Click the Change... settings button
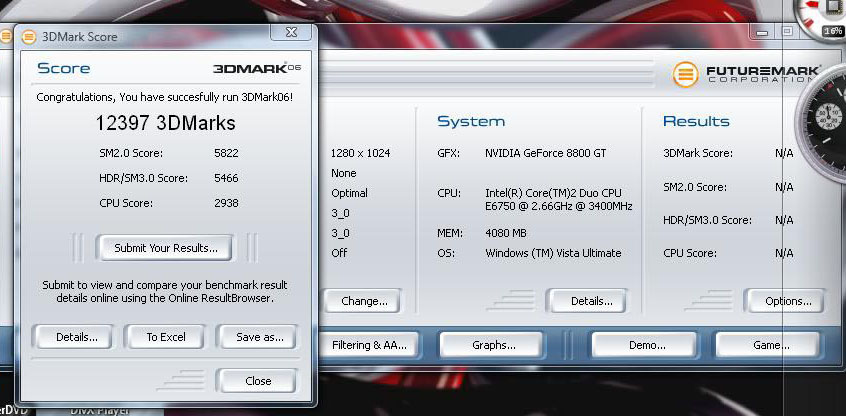846x416 pixels. pos(364,302)
